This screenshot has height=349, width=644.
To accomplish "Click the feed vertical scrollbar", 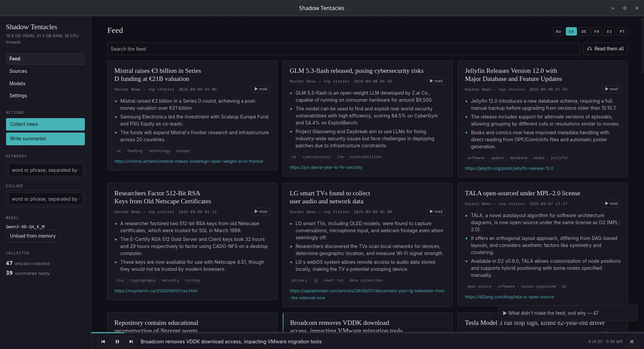I will 642,46.
